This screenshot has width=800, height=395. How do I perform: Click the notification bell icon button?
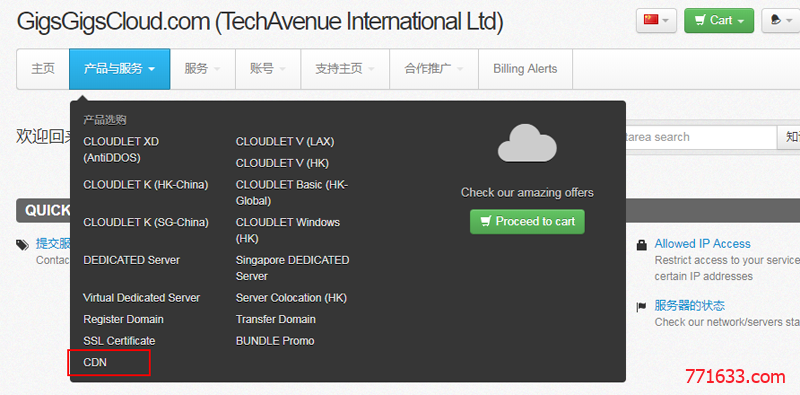click(781, 20)
